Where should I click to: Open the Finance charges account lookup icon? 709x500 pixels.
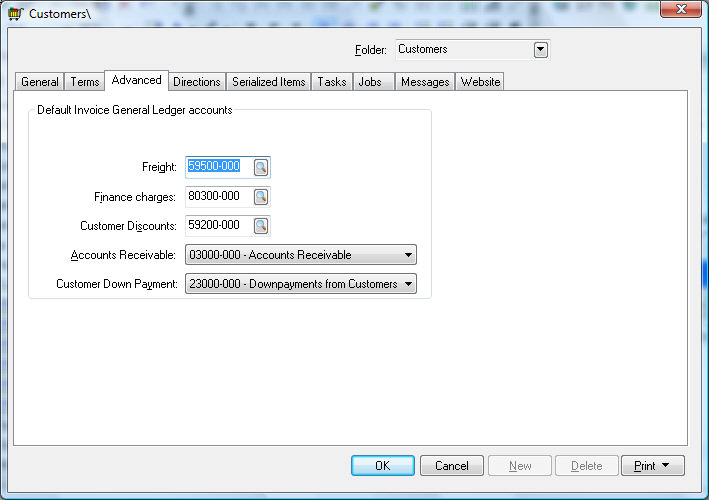260,197
